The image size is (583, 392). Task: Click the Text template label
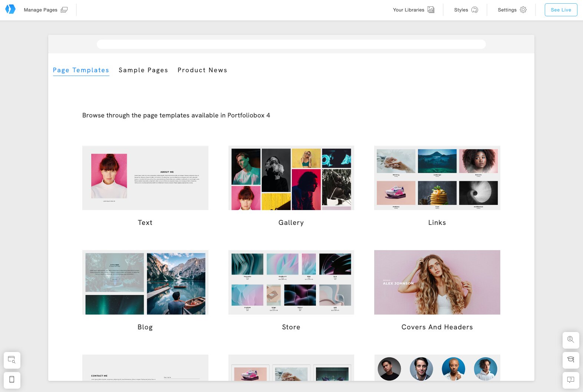pos(145,223)
